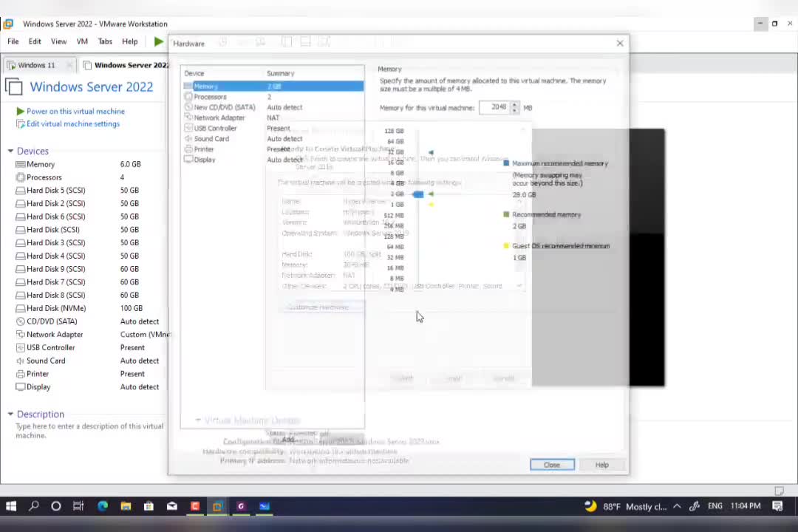This screenshot has width=798, height=532.
Task: Click the USB Controller icon in Hardware list
Action: [188, 129]
